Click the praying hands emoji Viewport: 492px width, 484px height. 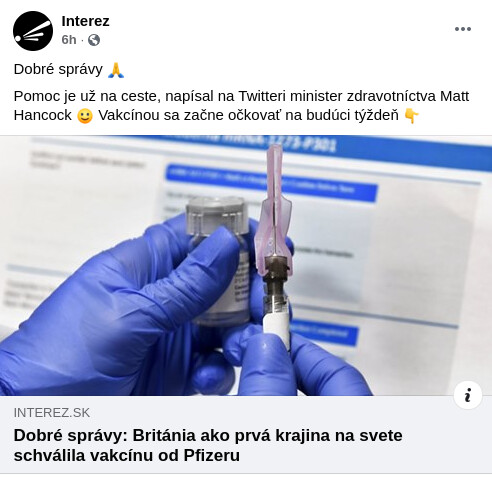coord(116,70)
